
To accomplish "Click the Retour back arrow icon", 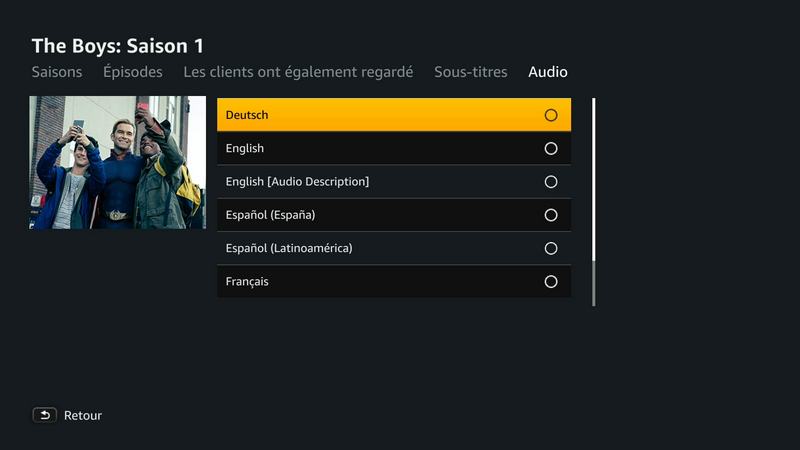I will click(x=44, y=415).
